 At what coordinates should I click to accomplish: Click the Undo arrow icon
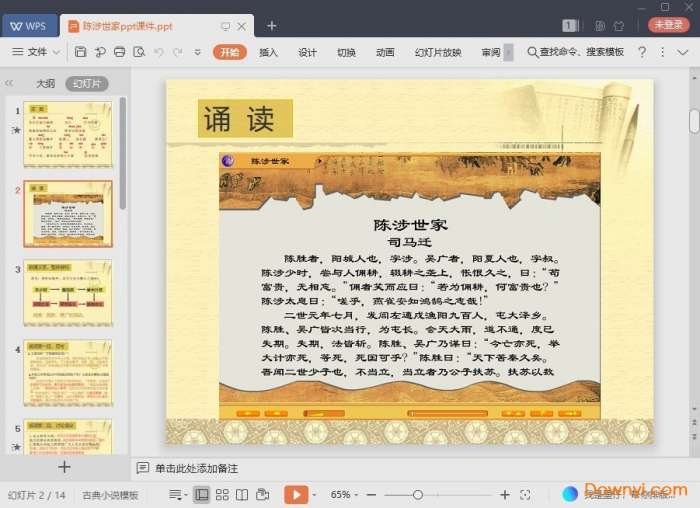158,52
